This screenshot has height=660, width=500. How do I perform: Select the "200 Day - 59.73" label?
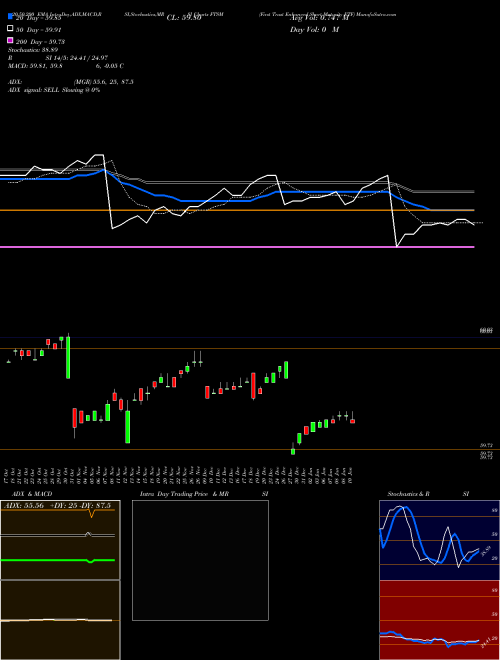click(40, 42)
